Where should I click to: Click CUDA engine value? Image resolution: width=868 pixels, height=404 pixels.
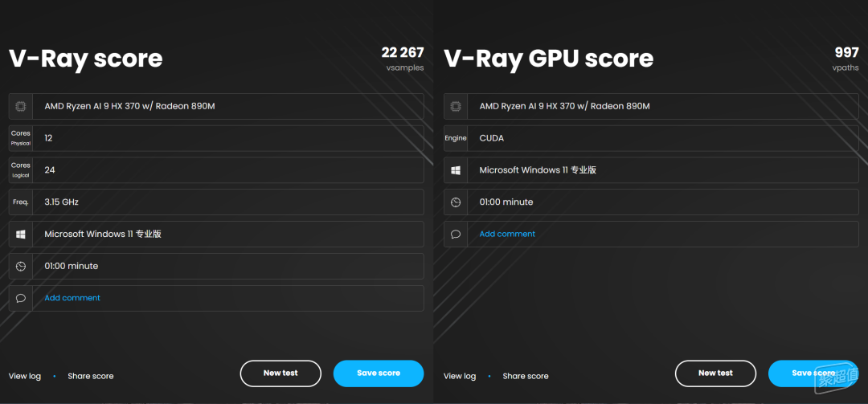492,138
